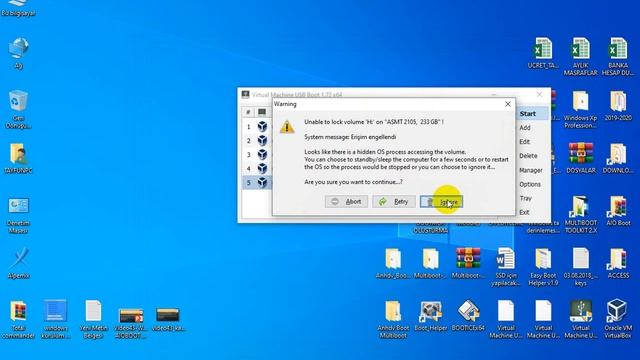Open the Multiboot- WinRAR archive
The height and width of the screenshot is (360, 640).
[x=468, y=263]
